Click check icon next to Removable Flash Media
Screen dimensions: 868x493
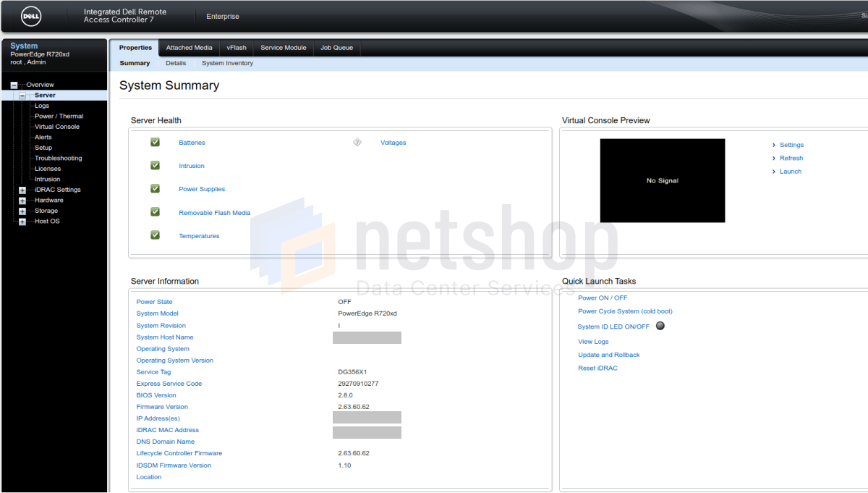[x=154, y=212]
